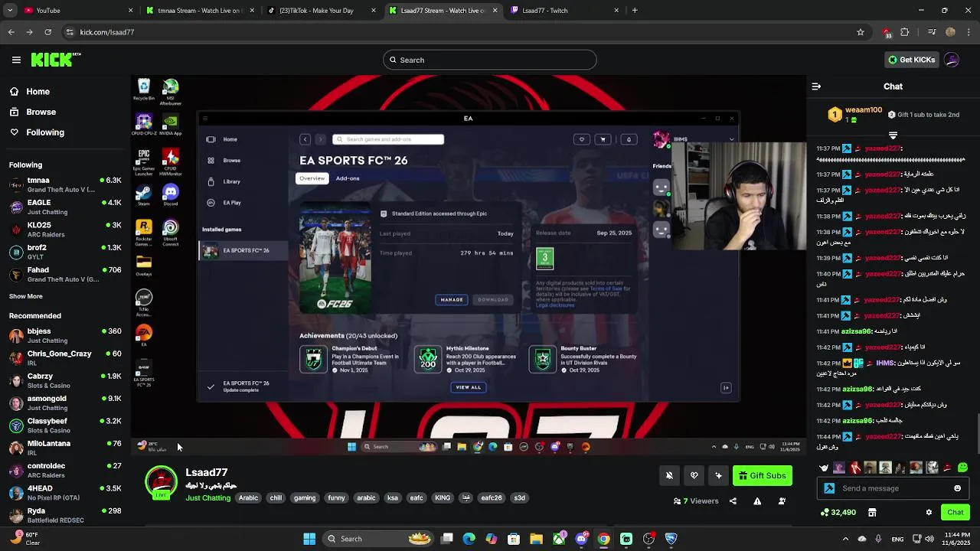Click the Gift Subs button
980x551 pixels.
pos(762,475)
